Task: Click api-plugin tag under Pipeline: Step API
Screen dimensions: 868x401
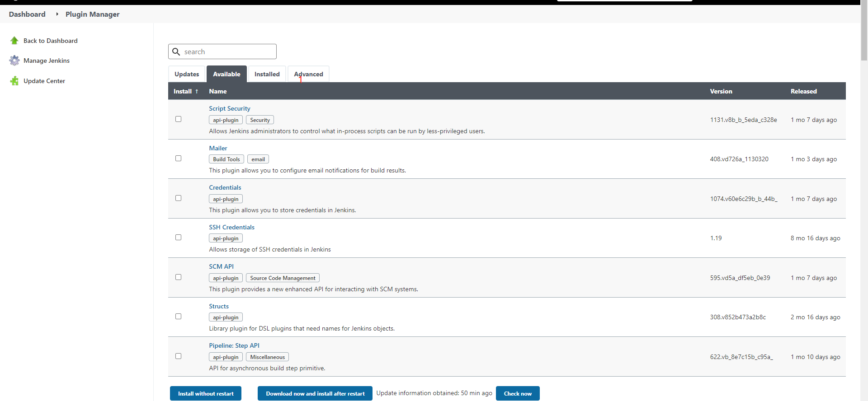Action: (226, 357)
